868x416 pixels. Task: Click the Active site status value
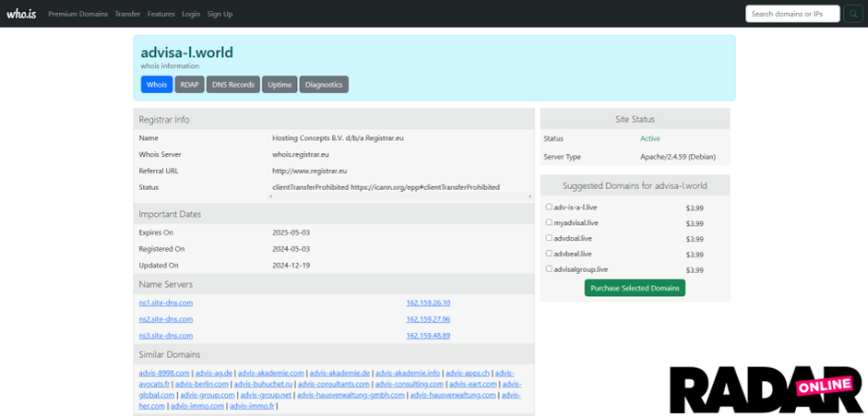[650, 139]
